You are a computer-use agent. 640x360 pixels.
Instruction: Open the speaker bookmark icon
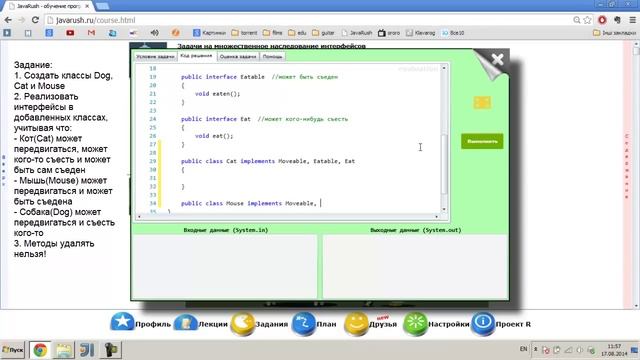coord(154,33)
